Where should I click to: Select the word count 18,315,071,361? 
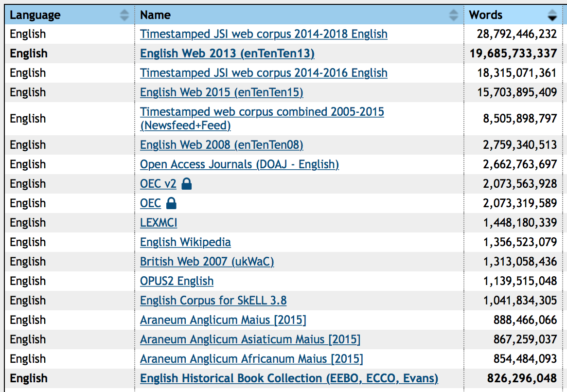point(517,73)
